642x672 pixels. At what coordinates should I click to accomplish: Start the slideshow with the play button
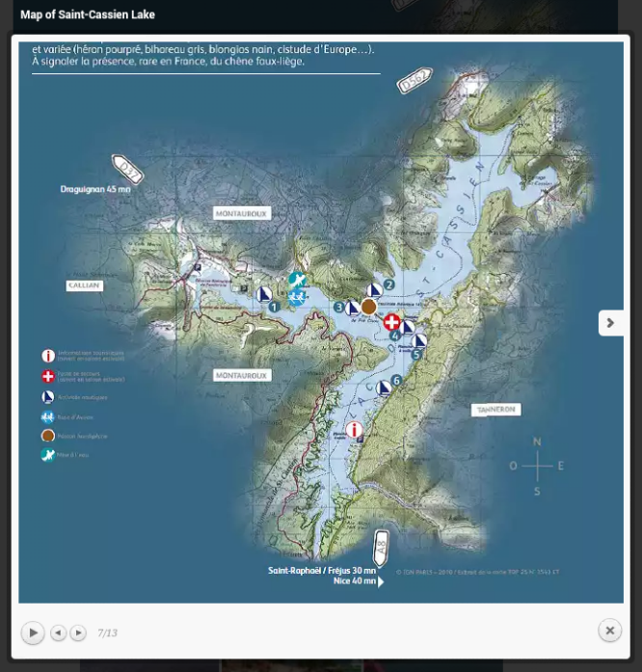click(33, 632)
